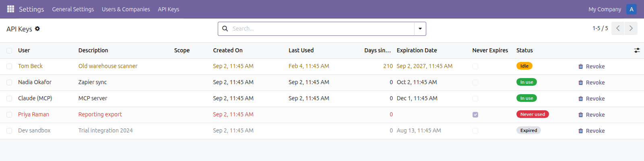Open Zapier sync description cell
644x161 pixels.
(93, 82)
